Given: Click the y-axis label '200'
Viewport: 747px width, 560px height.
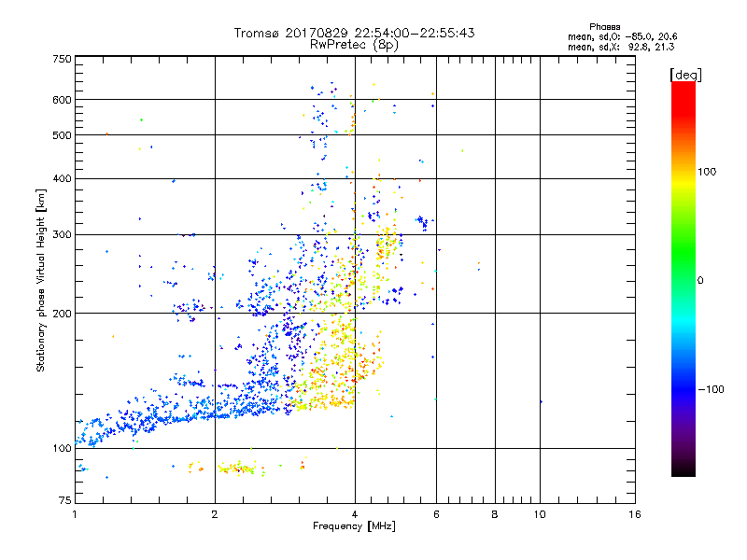Looking at the screenshot, I should [62, 313].
